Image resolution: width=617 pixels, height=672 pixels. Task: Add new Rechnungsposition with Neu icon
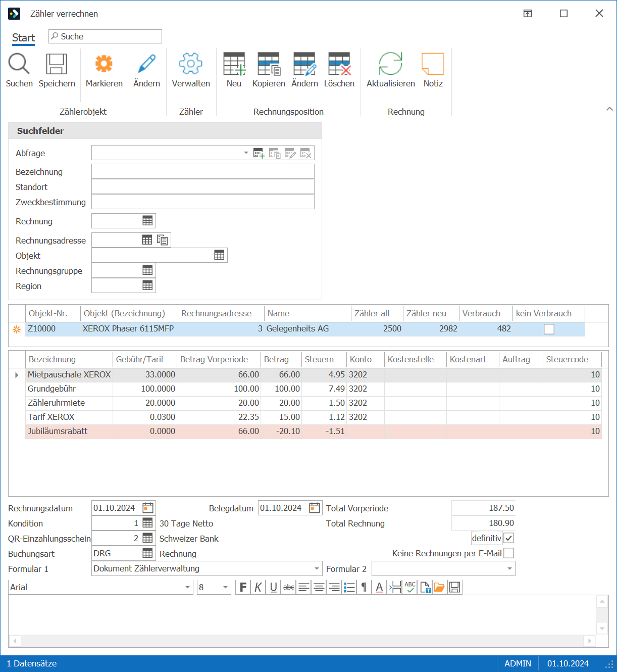click(234, 64)
